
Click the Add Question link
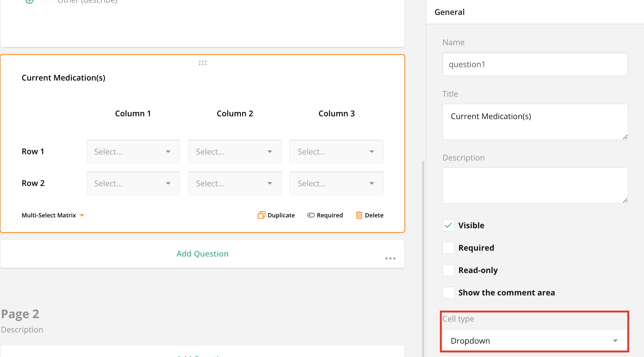pyautogui.click(x=202, y=254)
